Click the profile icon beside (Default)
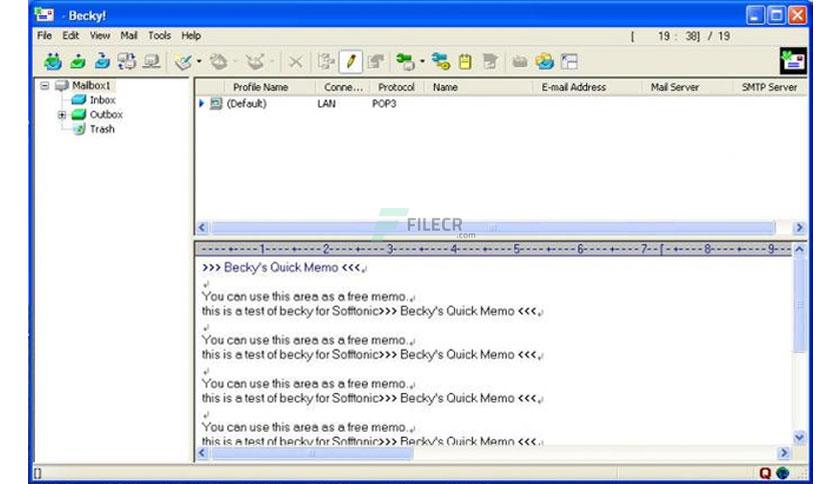Viewport: 836px width, 484px height. coord(215,103)
